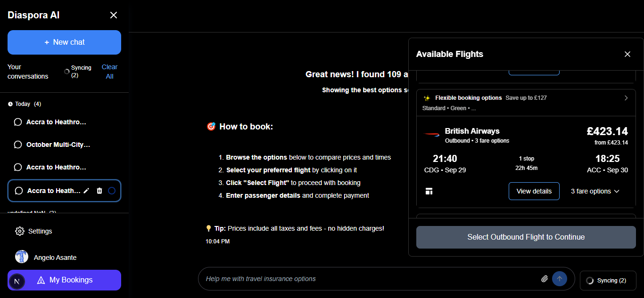Open Angelo Asante's profile avatar
The image size is (644, 298).
22,257
